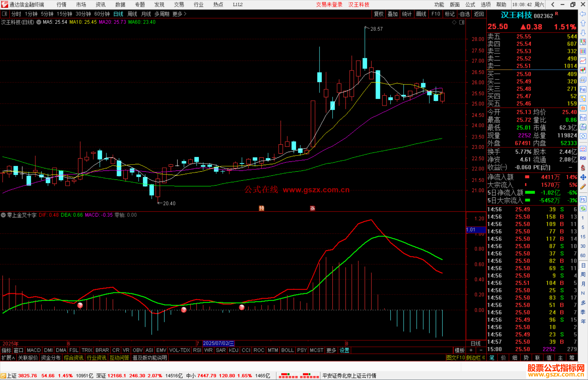This screenshot has width=588, height=380.
Task: Click the blue four-way move arrows icon
Action: [x=583, y=177]
